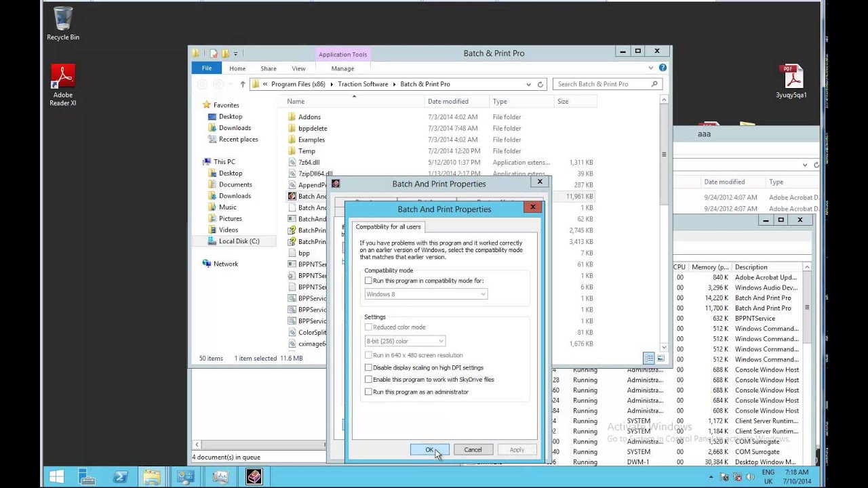Select the bppdelete folder
The image size is (868, 488).
click(313, 128)
